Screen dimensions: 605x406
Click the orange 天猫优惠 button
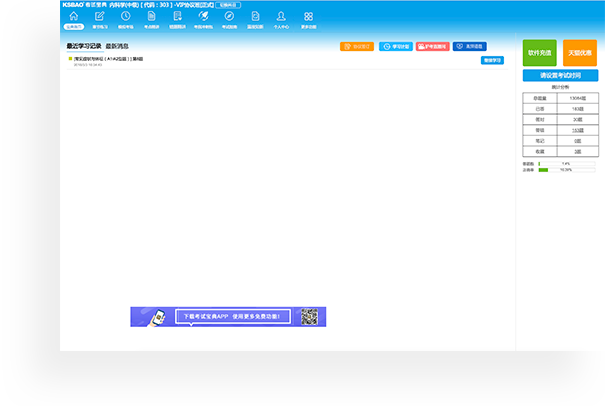(x=579, y=52)
